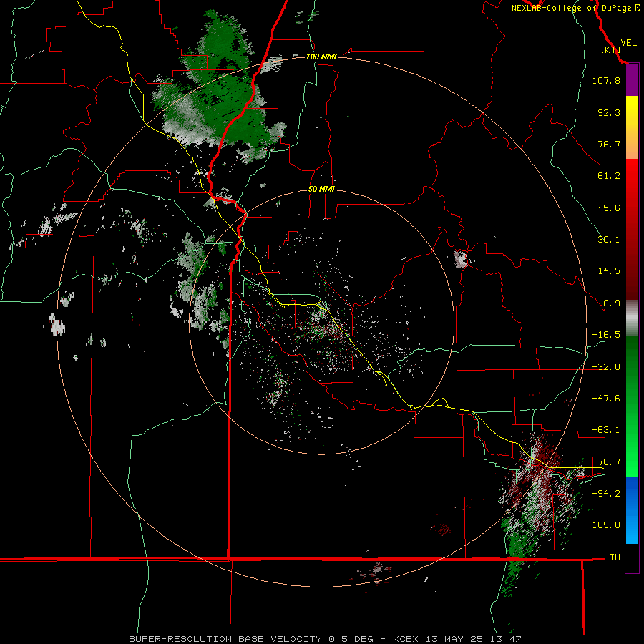Click the 107.8 velocity scale value
Image resolution: width=644 pixels, height=644 pixels.
point(606,80)
